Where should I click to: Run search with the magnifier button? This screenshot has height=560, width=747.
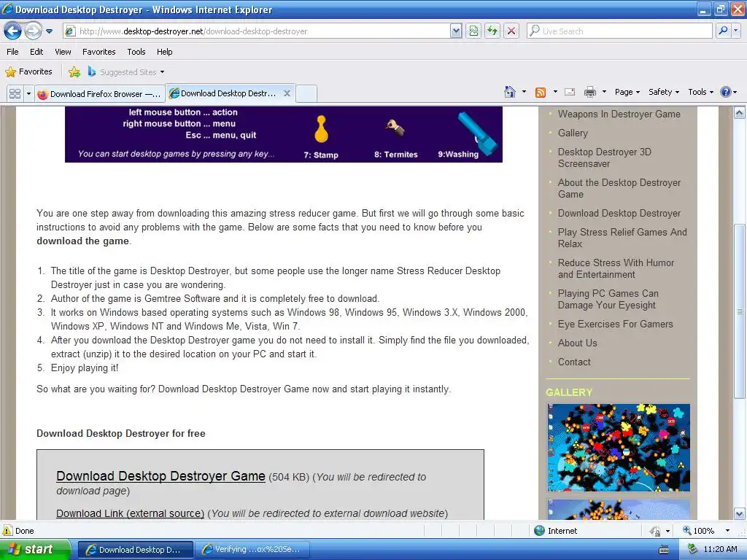723,31
